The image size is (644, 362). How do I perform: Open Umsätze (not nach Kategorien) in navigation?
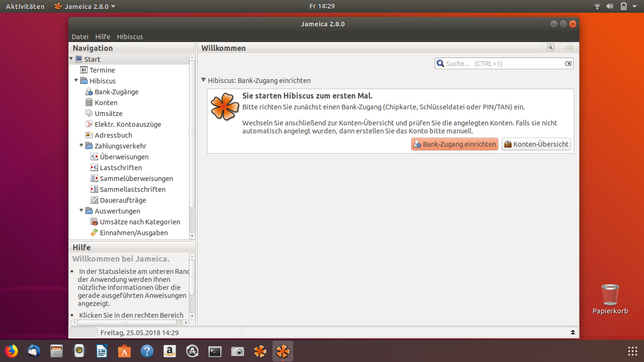(x=104, y=114)
